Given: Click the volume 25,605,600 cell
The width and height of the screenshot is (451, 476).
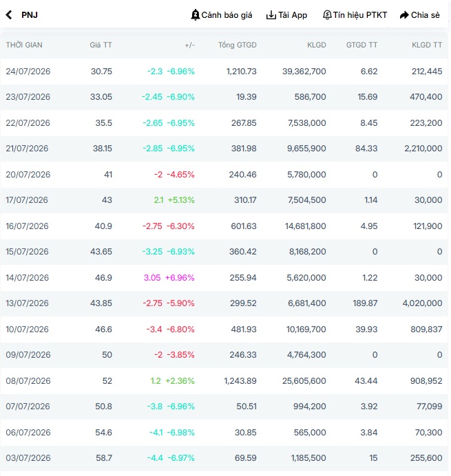Looking at the screenshot, I should tap(304, 381).
